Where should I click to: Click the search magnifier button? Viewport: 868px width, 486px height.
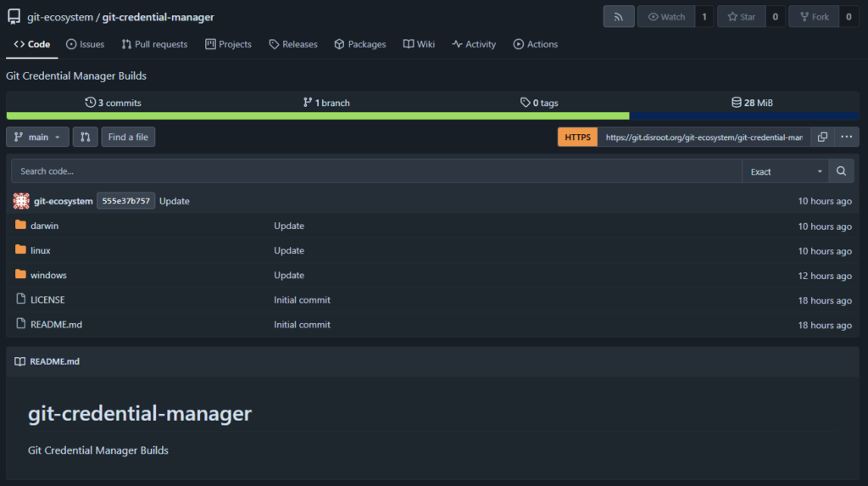842,171
